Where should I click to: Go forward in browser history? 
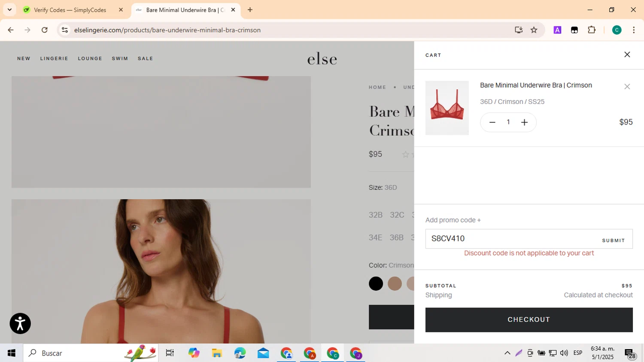click(x=27, y=30)
